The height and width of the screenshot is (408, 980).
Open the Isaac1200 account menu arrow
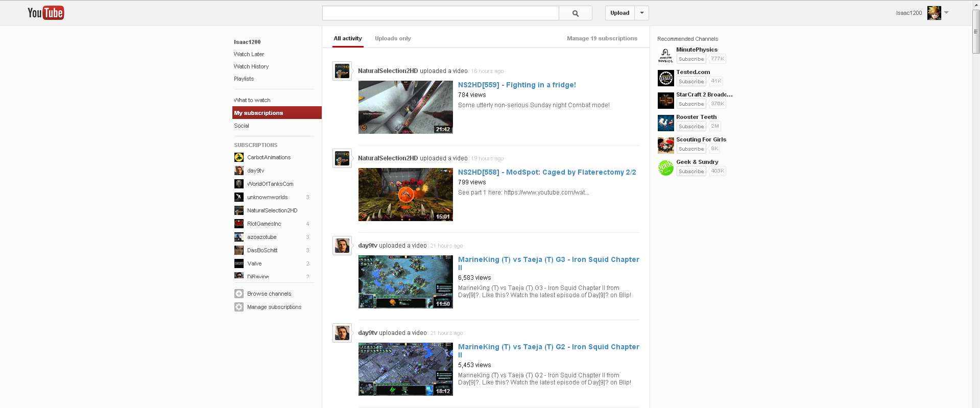(x=946, y=12)
